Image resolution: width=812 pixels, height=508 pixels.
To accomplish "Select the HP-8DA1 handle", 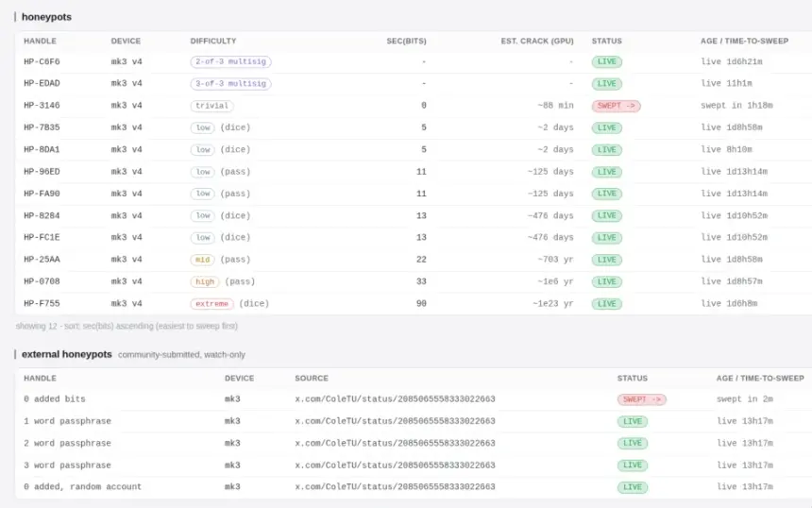I will pyautogui.click(x=42, y=149).
